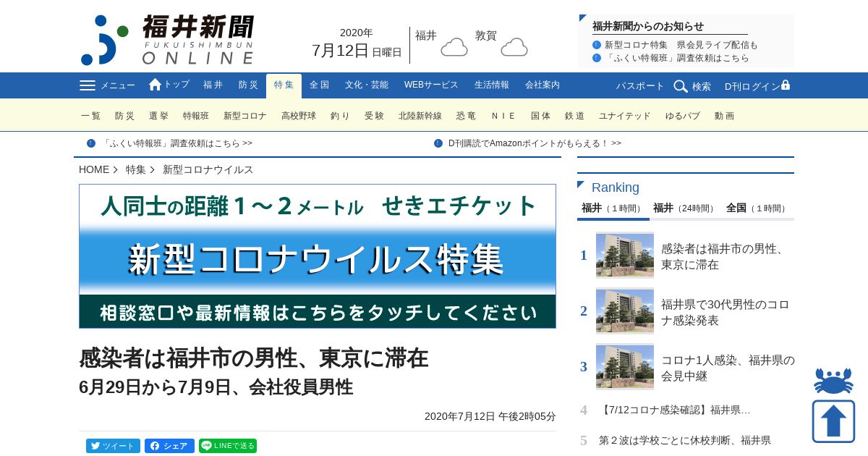The width and height of the screenshot is (868, 456).
Task: Open 国体 in the sub navigation
Action: tap(540, 116)
